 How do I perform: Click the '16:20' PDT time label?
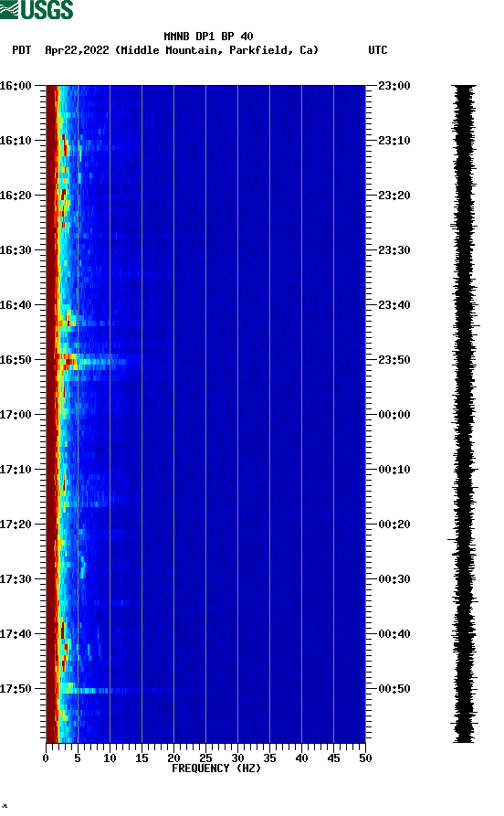[x=16, y=196]
